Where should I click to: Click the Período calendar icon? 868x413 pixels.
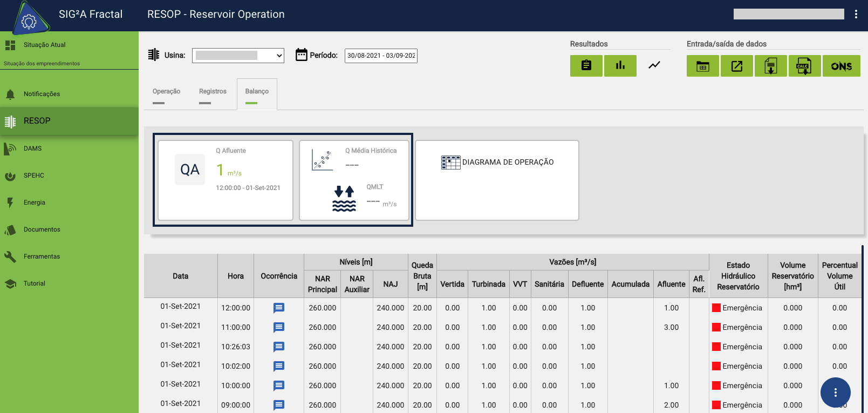302,55
